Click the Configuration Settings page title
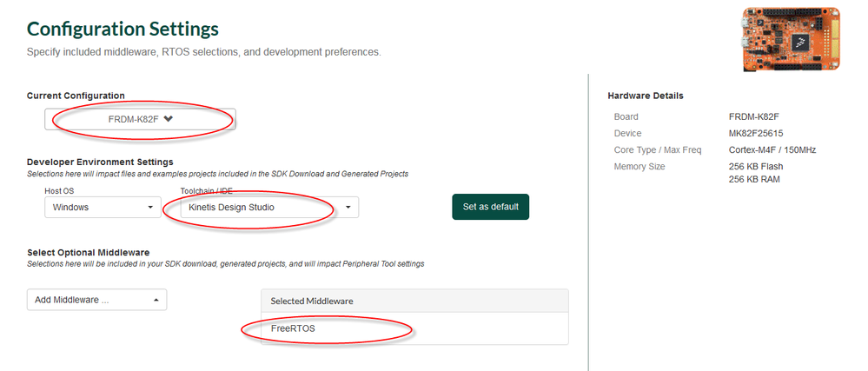Viewport: 868px width, 371px height. click(x=123, y=30)
